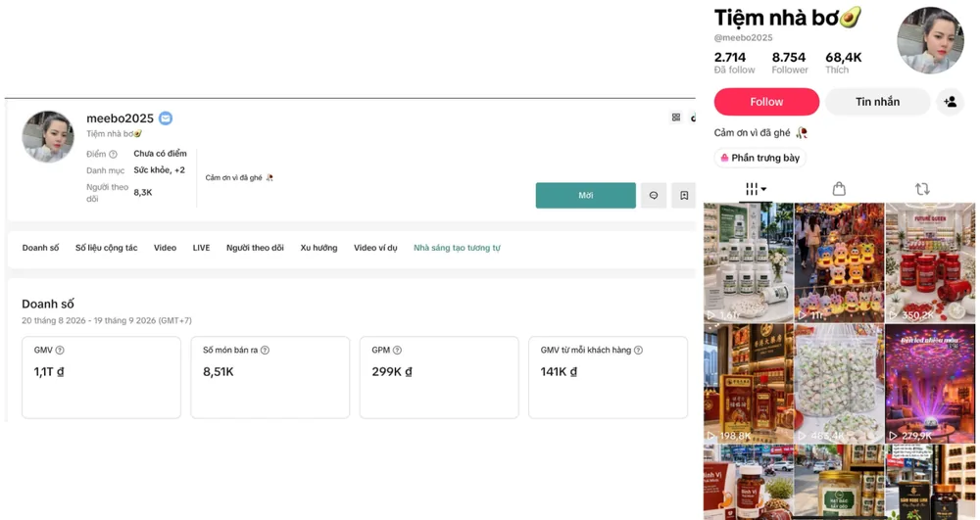
Task: Click the TikTok profile picture of Tiệm nhà bơ
Action: coord(930,40)
